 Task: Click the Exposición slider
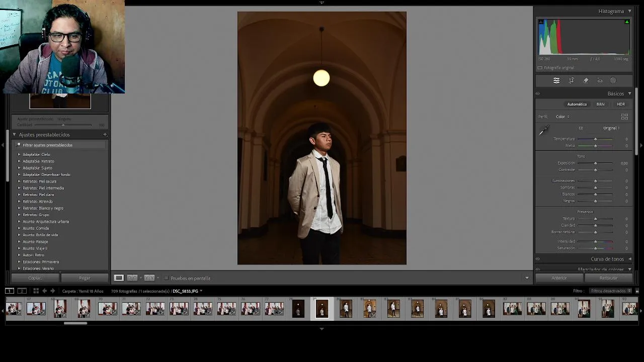[x=595, y=163]
